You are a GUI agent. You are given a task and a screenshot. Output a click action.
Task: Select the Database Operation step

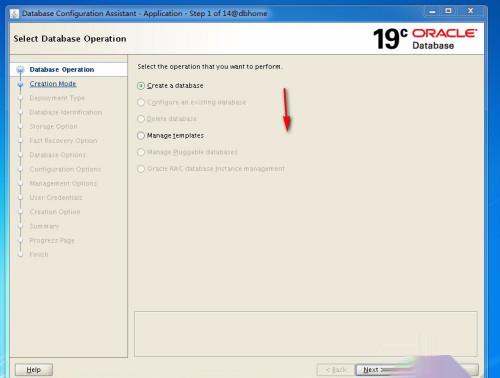pos(62,69)
